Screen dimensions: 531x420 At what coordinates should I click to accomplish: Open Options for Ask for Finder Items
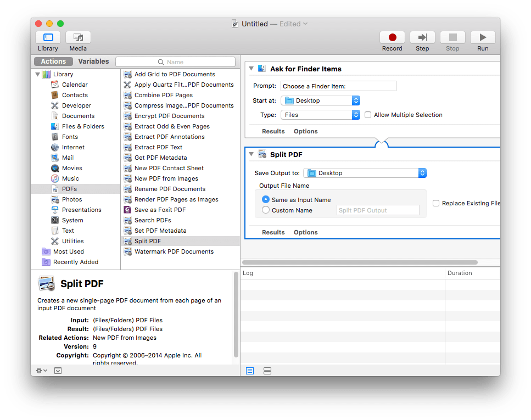305,131
